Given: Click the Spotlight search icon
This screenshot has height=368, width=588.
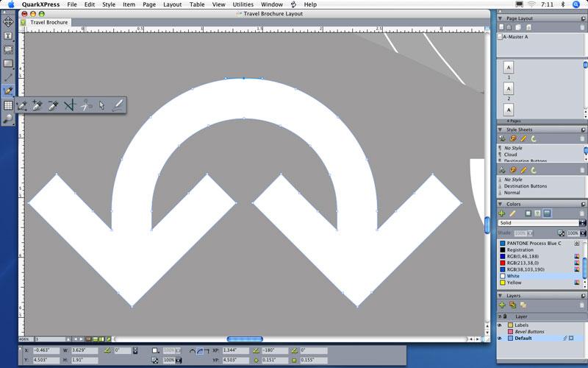Looking at the screenshot, I should (x=576, y=4).
